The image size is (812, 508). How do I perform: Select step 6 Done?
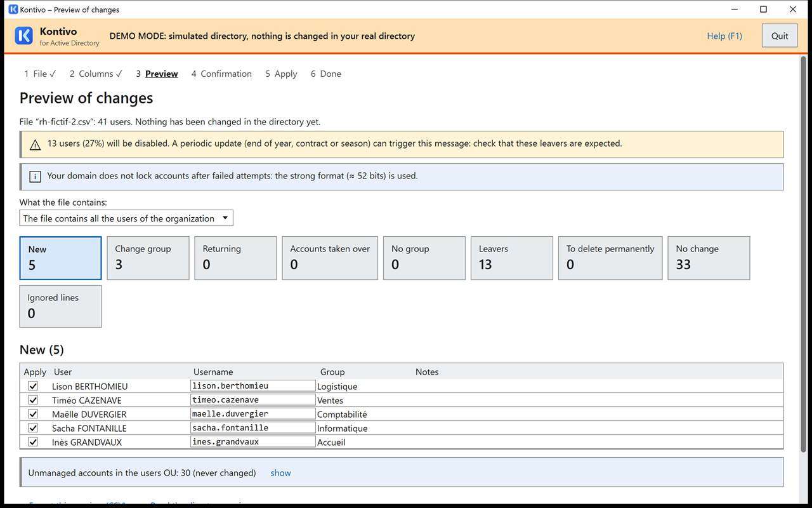(325, 74)
